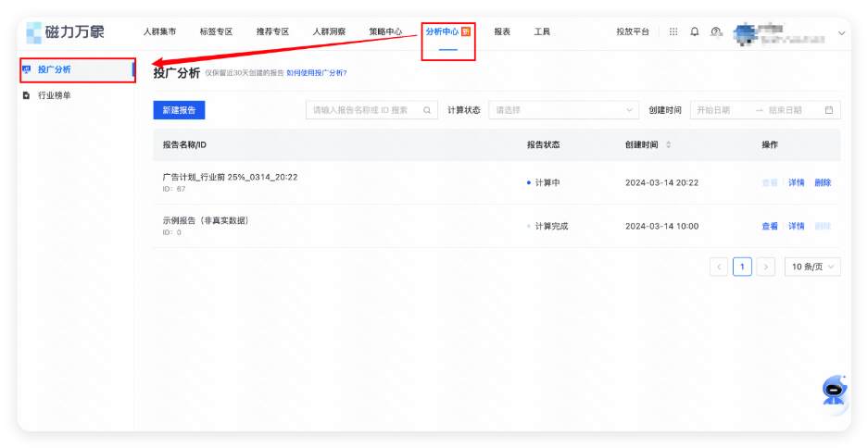Click the 投广分析 sidebar icon
The height and width of the screenshot is (448, 868).
coord(27,69)
